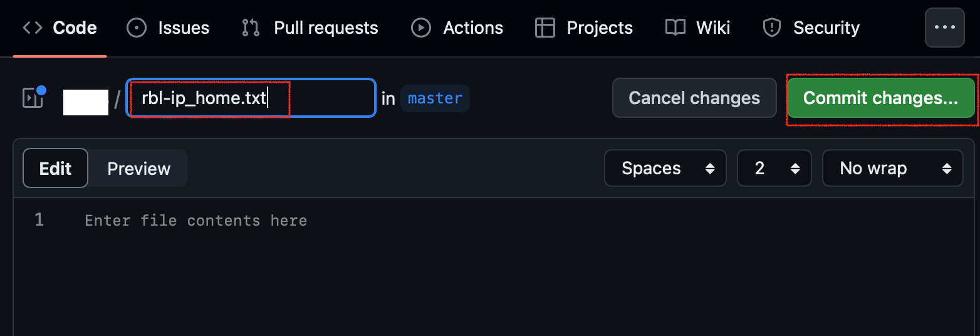The height and width of the screenshot is (336, 980).
Task: Click the Code angle-brackets icon
Action: tap(33, 28)
